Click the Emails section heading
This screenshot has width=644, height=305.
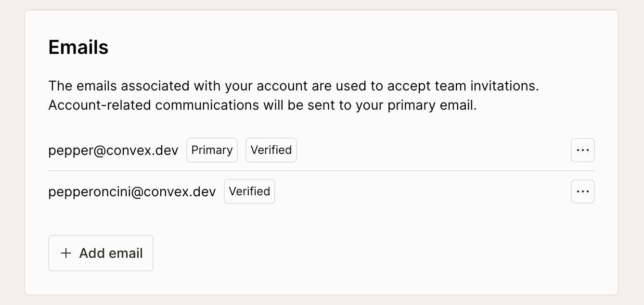pyautogui.click(x=78, y=48)
